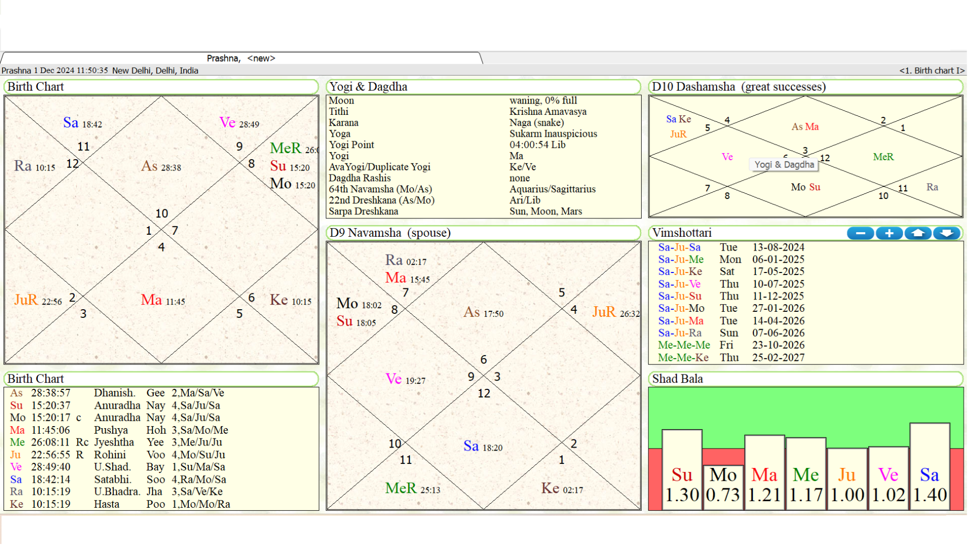The image size is (980, 546).
Task: Expand the Sa-Ju-Sa dasha period
Action: (x=679, y=247)
